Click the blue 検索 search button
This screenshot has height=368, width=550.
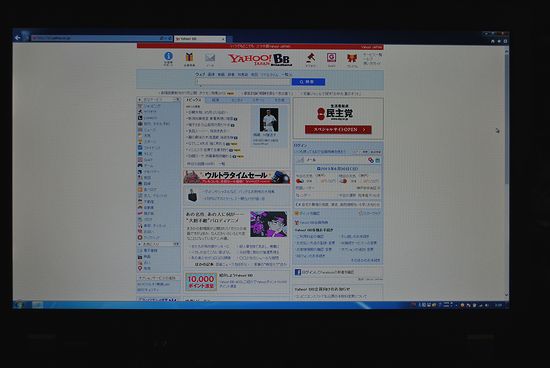point(308,82)
